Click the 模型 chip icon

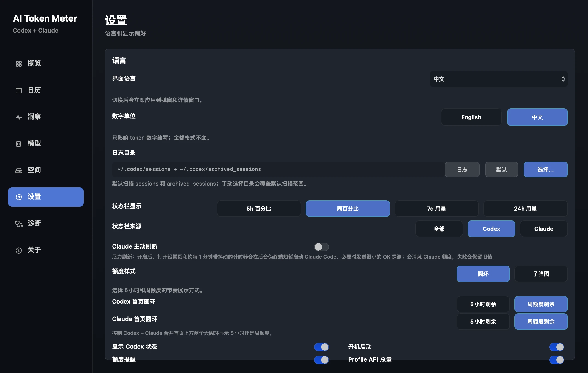(19, 144)
